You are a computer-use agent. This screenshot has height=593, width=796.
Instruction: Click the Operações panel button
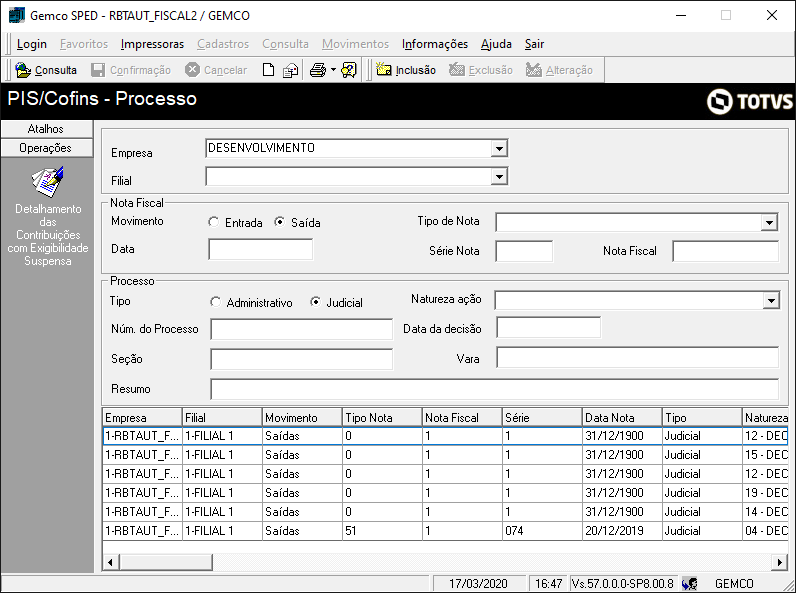click(x=47, y=148)
